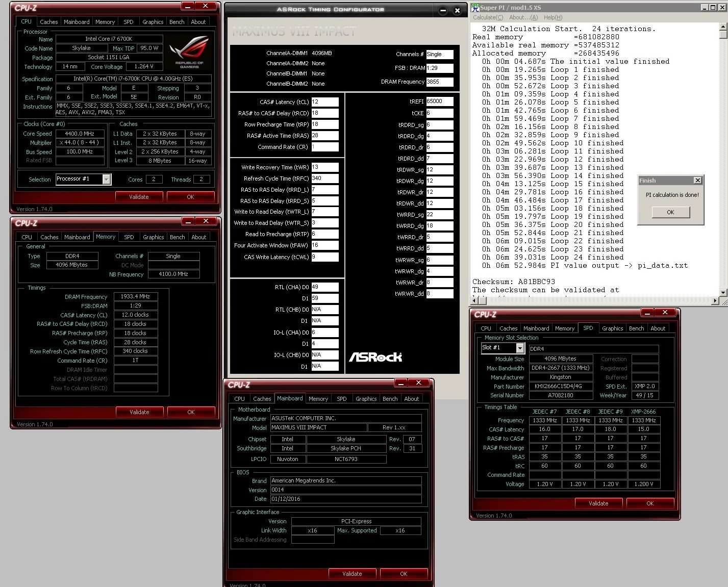Close the Mainboard CPU-Z window
Screen dimensions: 728x587
tap(419, 383)
